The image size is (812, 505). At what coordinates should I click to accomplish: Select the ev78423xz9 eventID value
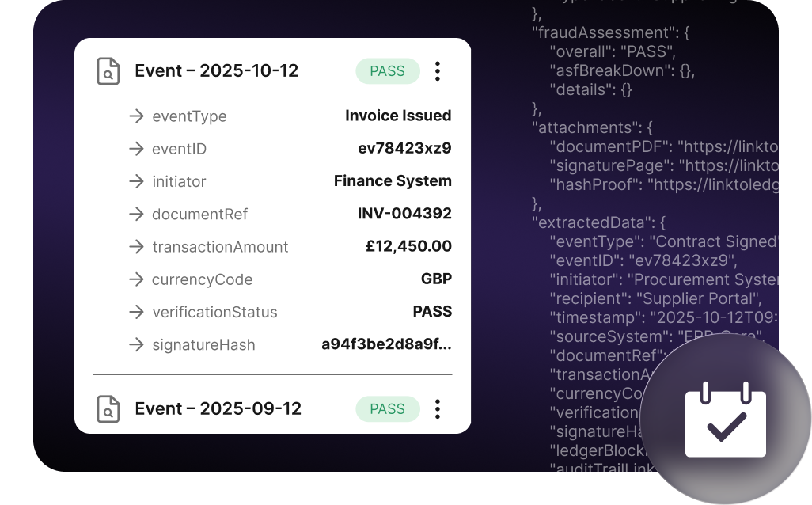click(x=404, y=148)
